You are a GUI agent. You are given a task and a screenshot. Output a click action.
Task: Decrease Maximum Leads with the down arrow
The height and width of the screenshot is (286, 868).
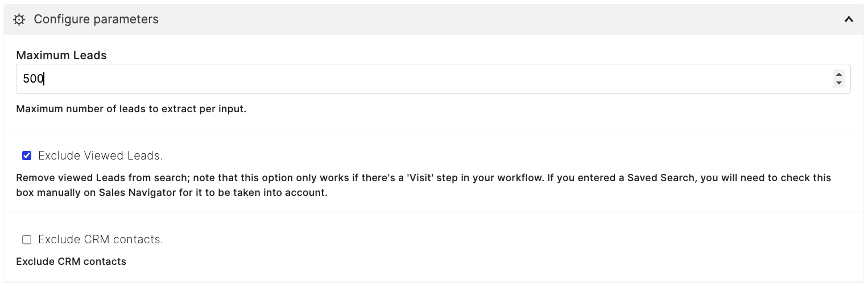click(838, 83)
